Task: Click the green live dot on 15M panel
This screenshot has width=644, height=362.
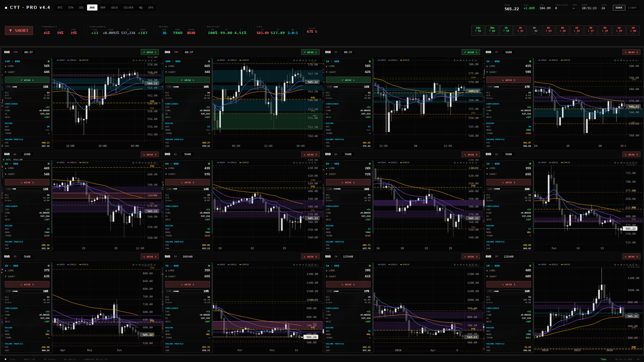Action: [49, 61]
